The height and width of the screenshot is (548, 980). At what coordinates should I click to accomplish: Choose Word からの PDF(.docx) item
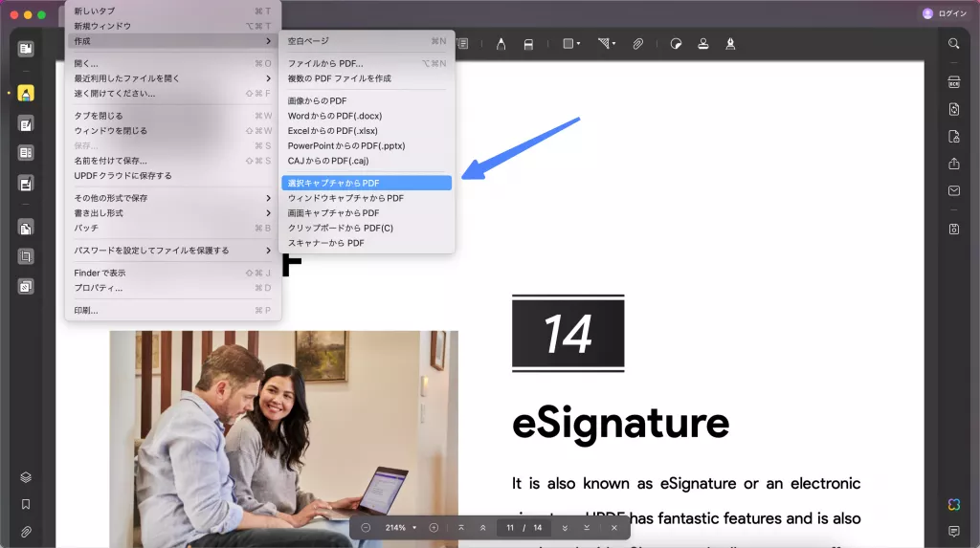point(367,116)
